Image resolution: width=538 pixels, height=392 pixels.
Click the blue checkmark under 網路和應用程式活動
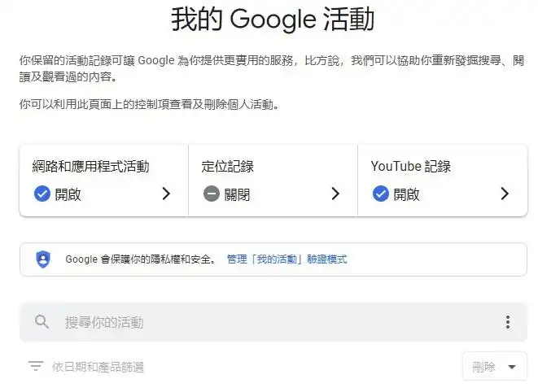[x=42, y=194]
